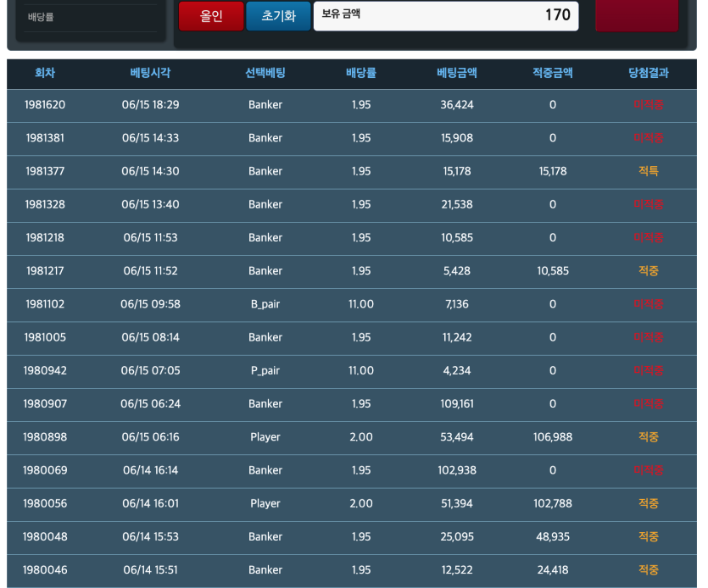708x588 pixels.
Task: Select round number 1980046
Action: click(45, 570)
